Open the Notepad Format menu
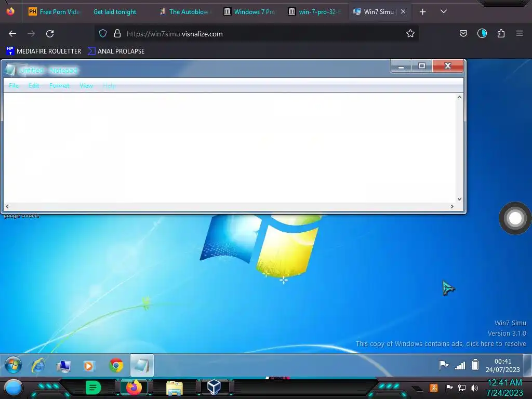The width and height of the screenshot is (532, 399). point(59,86)
